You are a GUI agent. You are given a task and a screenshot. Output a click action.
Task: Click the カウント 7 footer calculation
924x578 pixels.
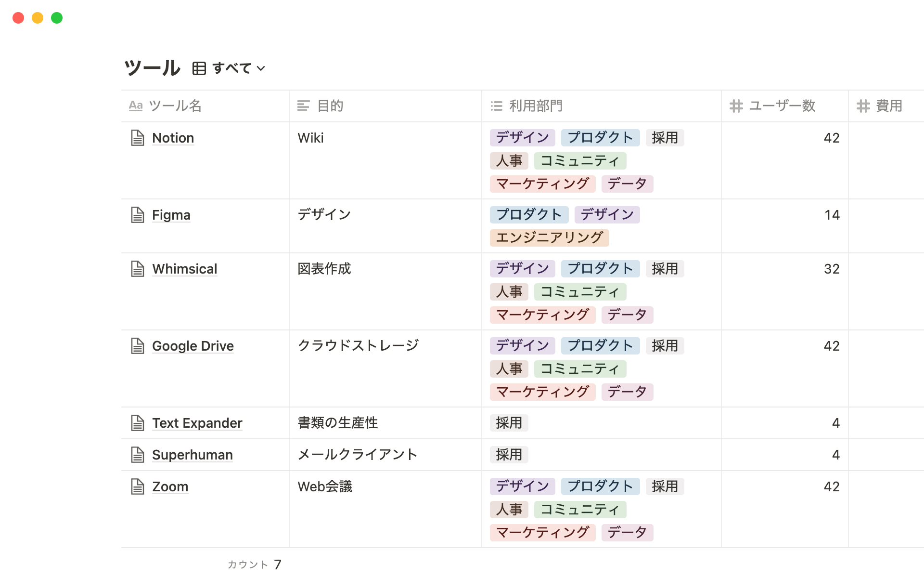[x=254, y=564]
